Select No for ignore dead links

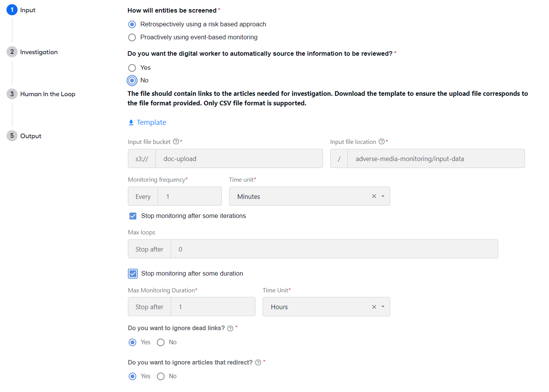coord(161,342)
